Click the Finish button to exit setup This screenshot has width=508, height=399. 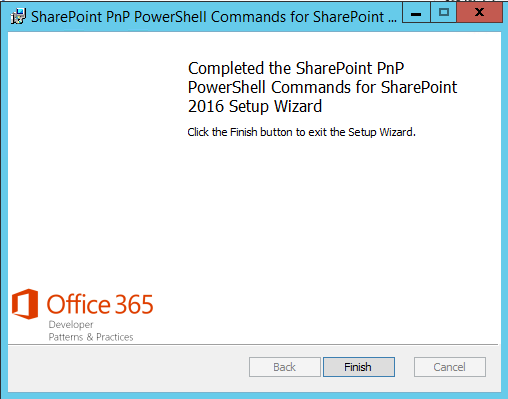click(x=359, y=367)
